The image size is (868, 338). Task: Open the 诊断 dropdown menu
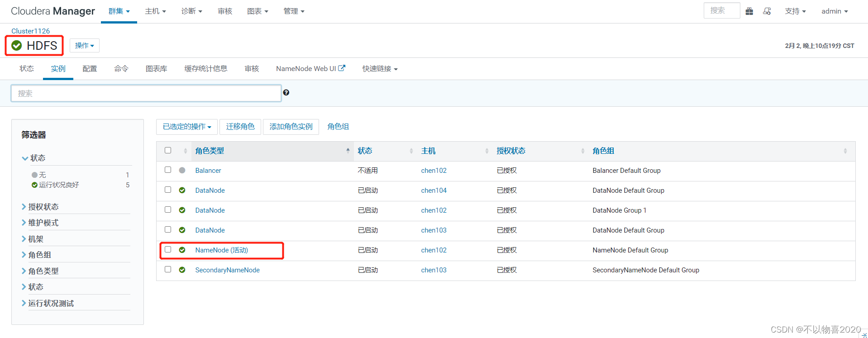pos(192,11)
